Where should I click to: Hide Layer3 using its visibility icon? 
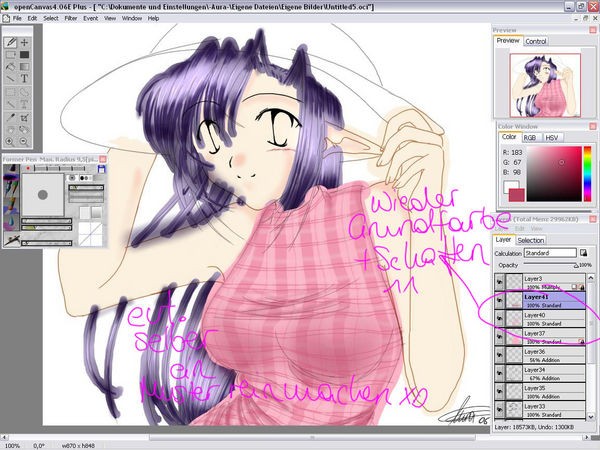tap(500, 282)
